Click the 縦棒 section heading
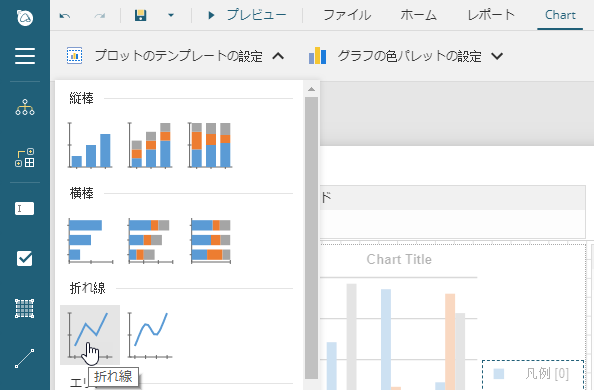 click(x=81, y=99)
